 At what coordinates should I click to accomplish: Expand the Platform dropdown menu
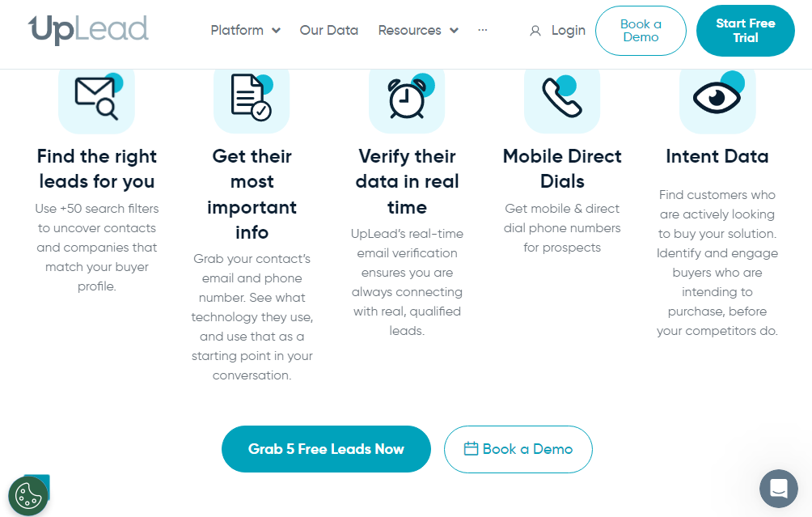246,31
